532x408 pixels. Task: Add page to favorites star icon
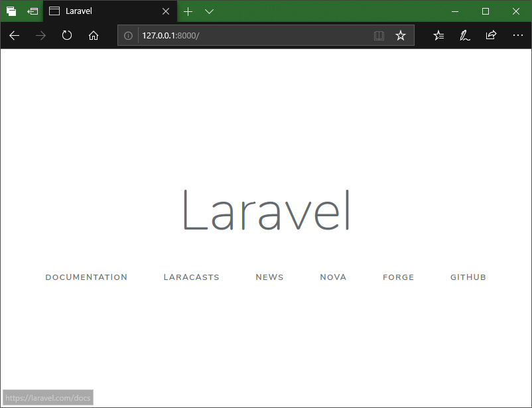tap(401, 35)
